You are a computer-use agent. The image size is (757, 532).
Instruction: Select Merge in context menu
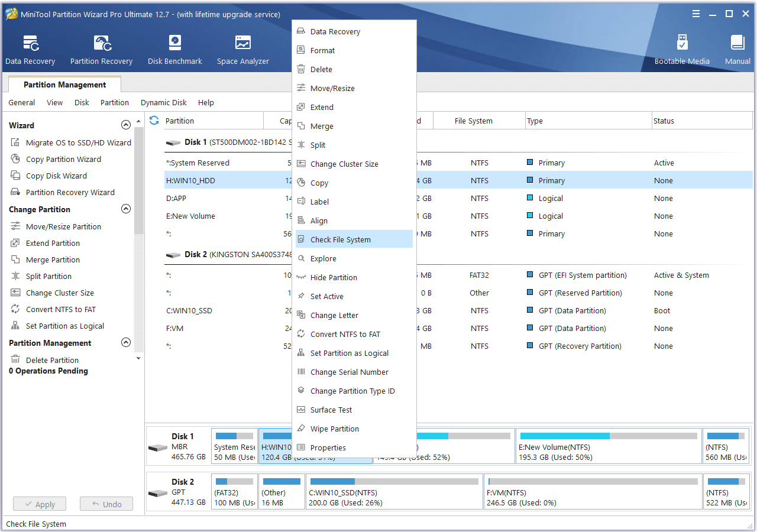click(x=354, y=126)
